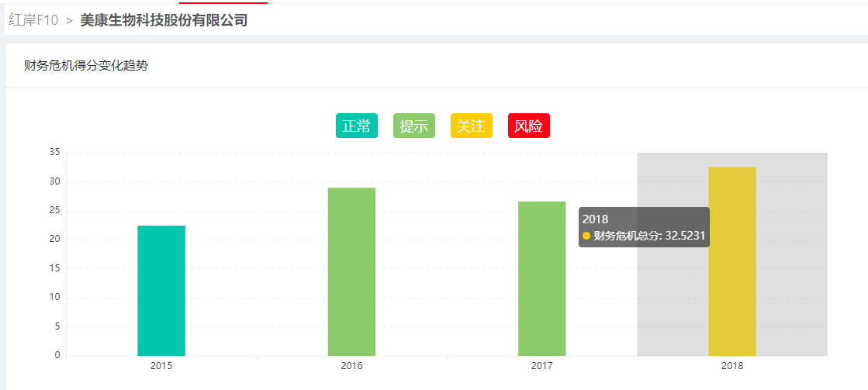Click the 0 y-axis label
868x390 pixels.
pyautogui.click(x=57, y=355)
